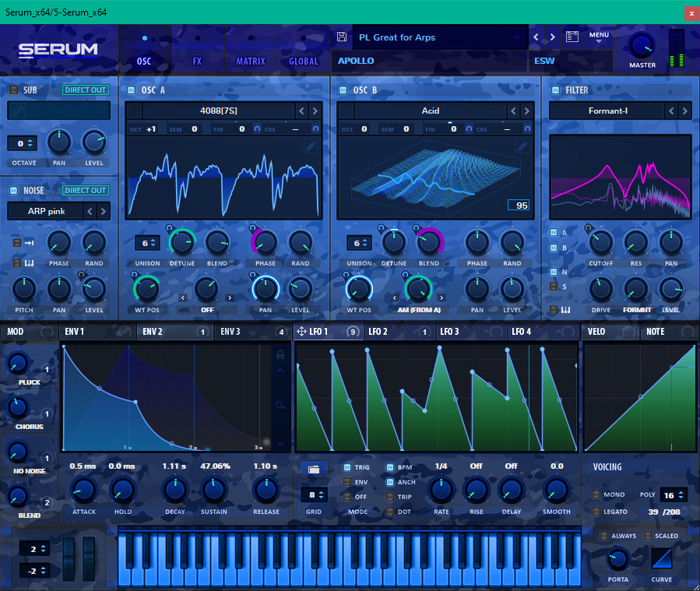700x591 pixels.
Task: Click the MASTER volume knob
Action: [642, 46]
